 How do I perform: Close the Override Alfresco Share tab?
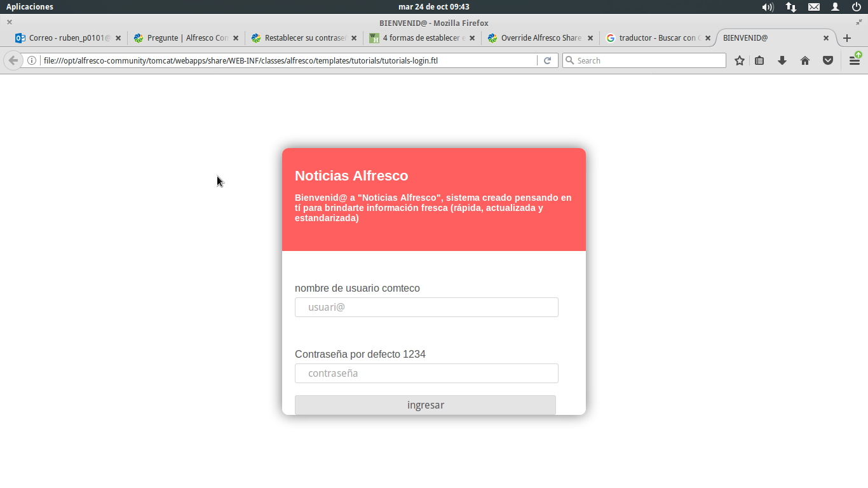(x=590, y=38)
